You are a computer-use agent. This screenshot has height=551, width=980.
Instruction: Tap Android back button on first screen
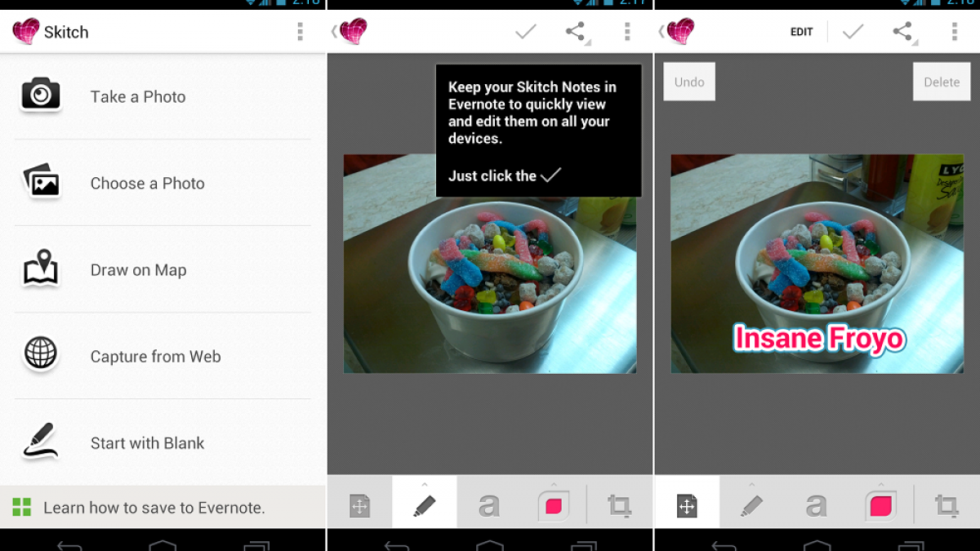(x=70, y=545)
